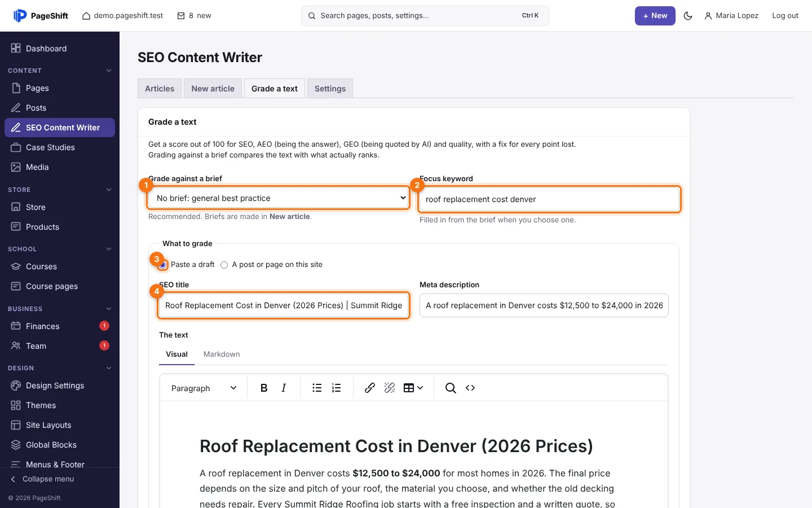The width and height of the screenshot is (812, 508).
Task: Insert a bulleted list
Action: 317,388
